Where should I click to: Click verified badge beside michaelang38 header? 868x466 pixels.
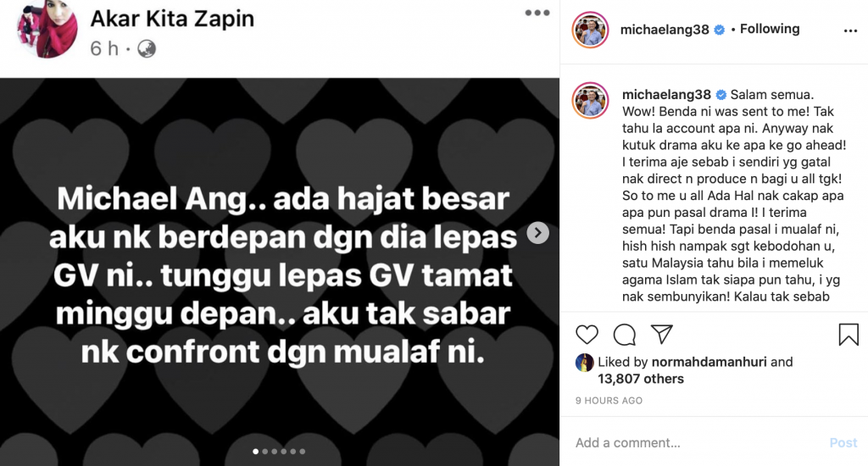pyautogui.click(x=719, y=30)
